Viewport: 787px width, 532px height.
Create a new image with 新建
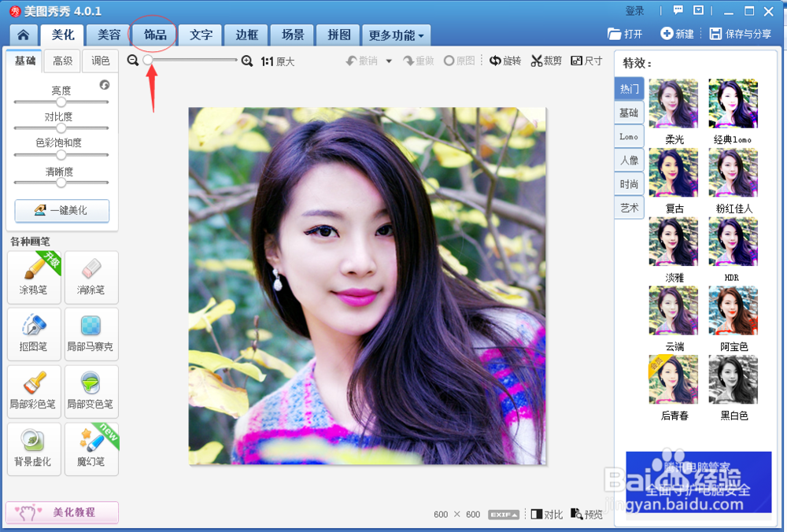tap(677, 34)
